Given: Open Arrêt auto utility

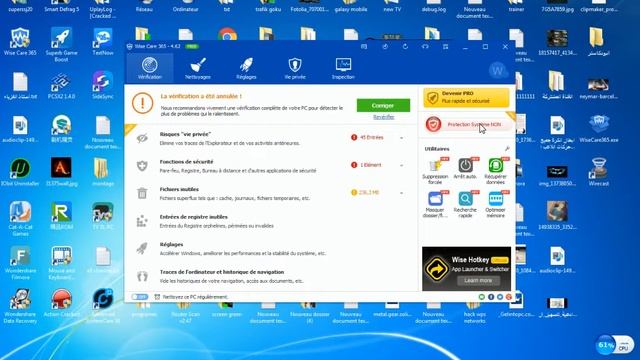Looking at the screenshot, I should 465,168.
